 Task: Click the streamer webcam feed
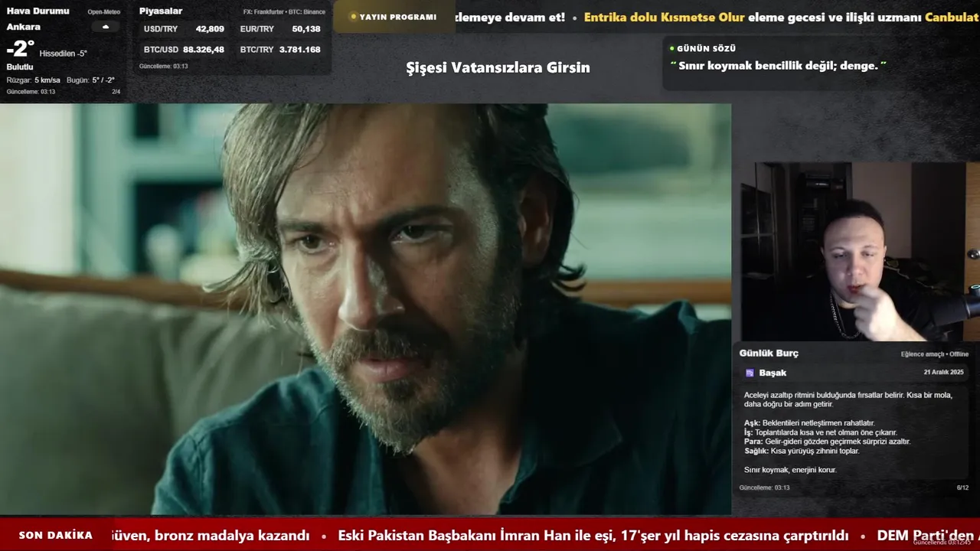[x=860, y=252]
